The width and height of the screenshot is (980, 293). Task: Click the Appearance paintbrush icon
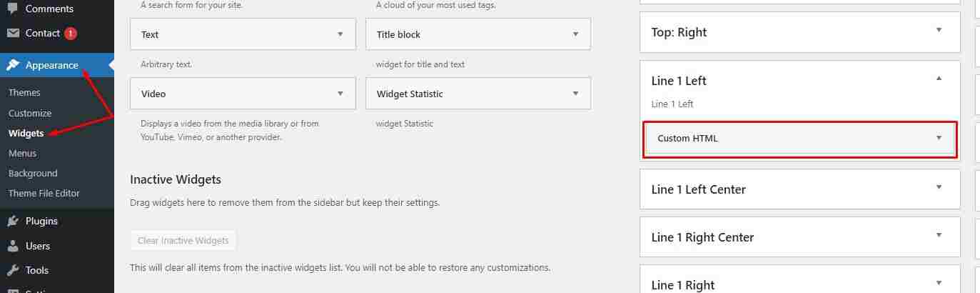tap(13, 65)
